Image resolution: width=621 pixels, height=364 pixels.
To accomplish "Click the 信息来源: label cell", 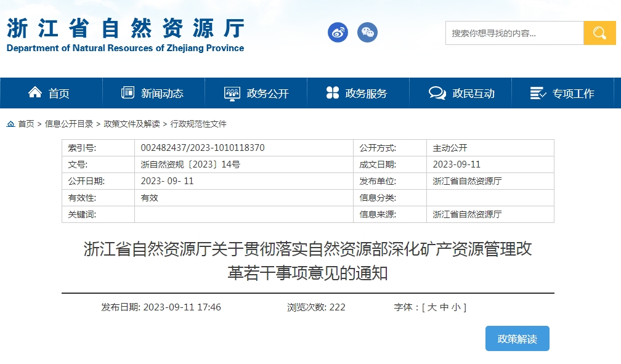I will pos(390,214).
